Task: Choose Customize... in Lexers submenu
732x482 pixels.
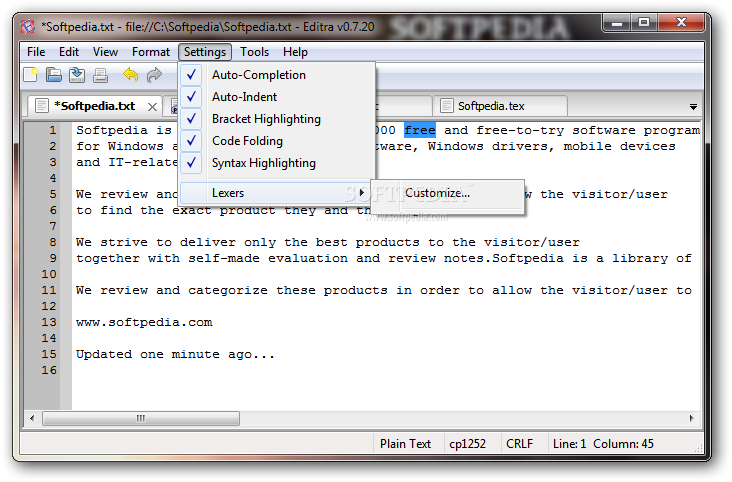Action: 447,193
